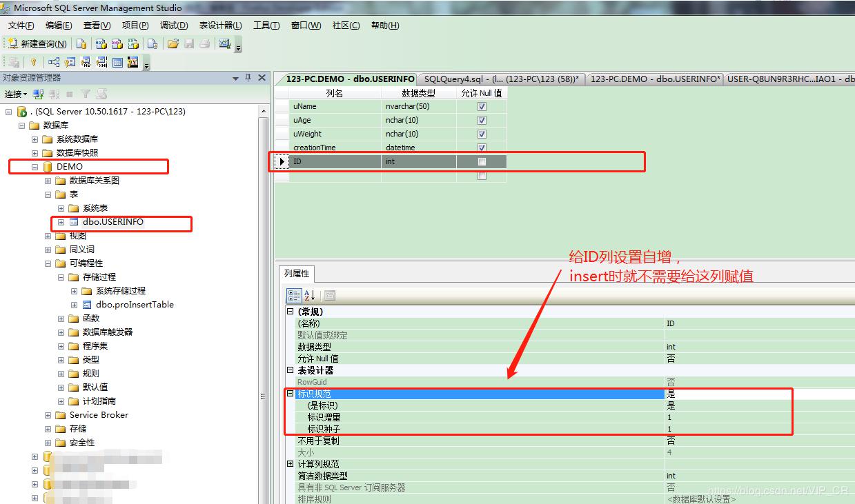Click the Connect Object icon in 对象资源管理器
The width and height of the screenshot is (855, 504).
tap(39, 94)
